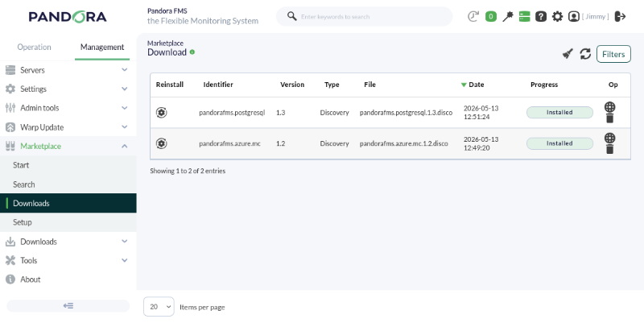This screenshot has height=323, width=644.
Task: Click reinstall icon for pandorafms.azure.mc
Action: coord(162,143)
